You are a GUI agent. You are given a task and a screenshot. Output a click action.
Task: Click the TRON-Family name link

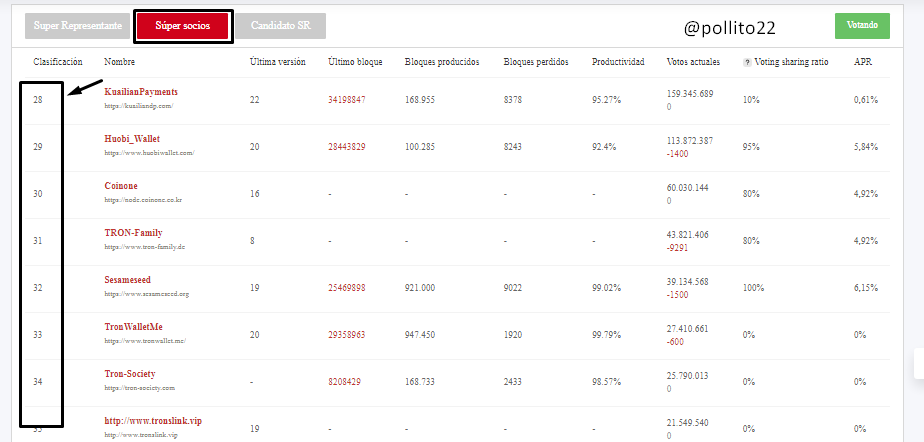133,233
